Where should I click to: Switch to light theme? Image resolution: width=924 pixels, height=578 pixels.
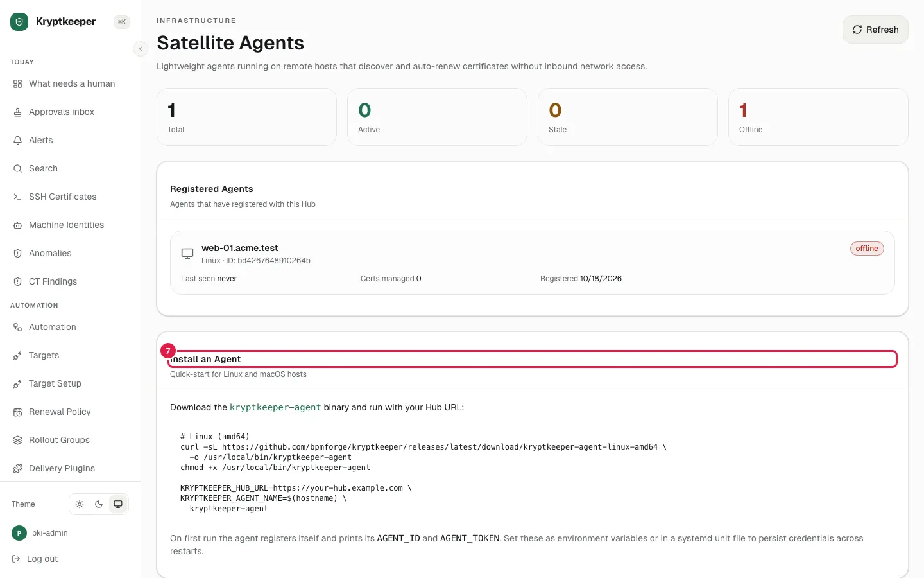(x=80, y=504)
